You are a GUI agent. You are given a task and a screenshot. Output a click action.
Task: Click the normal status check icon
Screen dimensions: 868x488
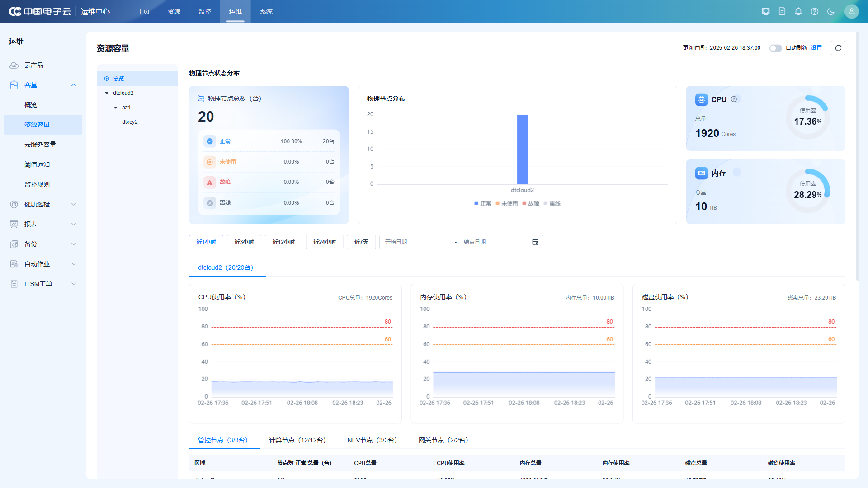coord(210,141)
